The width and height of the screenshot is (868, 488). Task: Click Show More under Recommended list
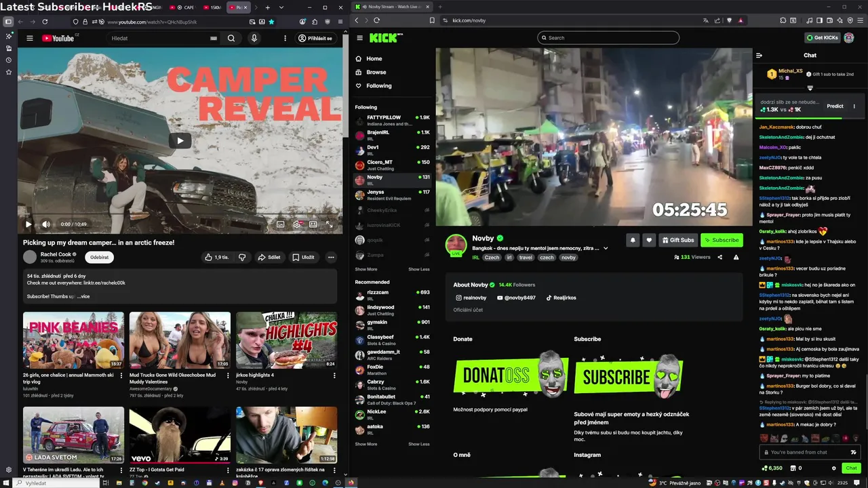[366, 444]
